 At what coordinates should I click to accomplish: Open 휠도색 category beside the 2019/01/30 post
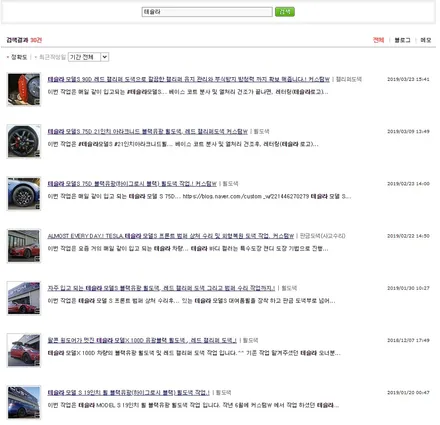click(x=289, y=288)
